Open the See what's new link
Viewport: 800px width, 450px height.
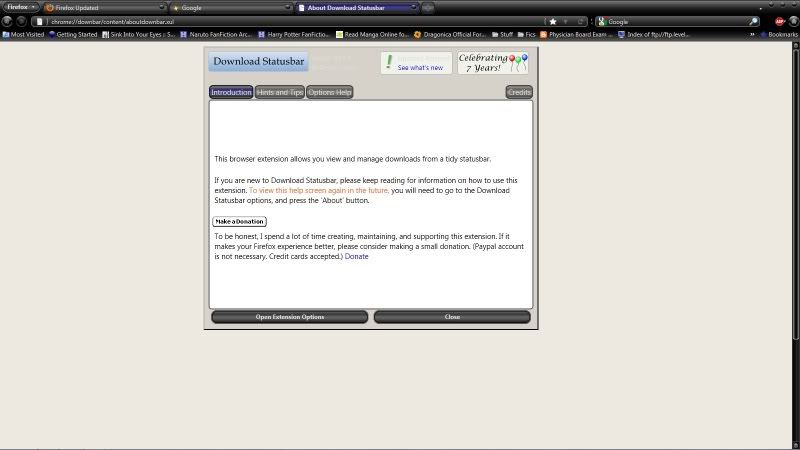[x=420, y=67]
